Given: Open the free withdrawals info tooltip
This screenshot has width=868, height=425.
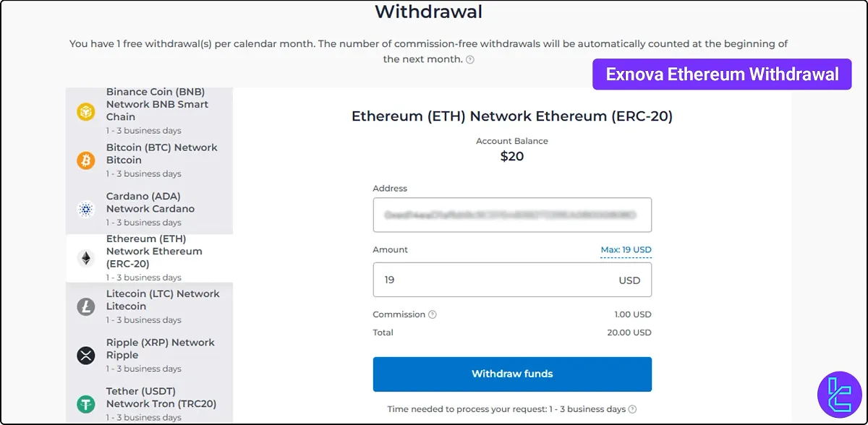Looking at the screenshot, I should 470,60.
